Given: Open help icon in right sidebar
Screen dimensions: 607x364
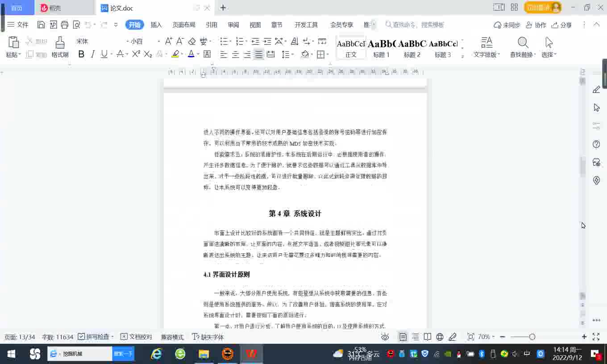Looking at the screenshot, I should [596, 144].
